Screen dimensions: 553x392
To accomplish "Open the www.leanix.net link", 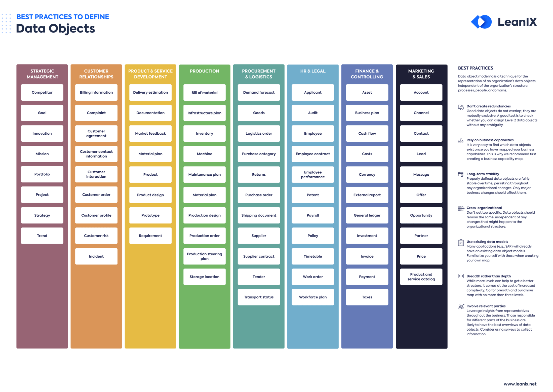I will [520, 384].
